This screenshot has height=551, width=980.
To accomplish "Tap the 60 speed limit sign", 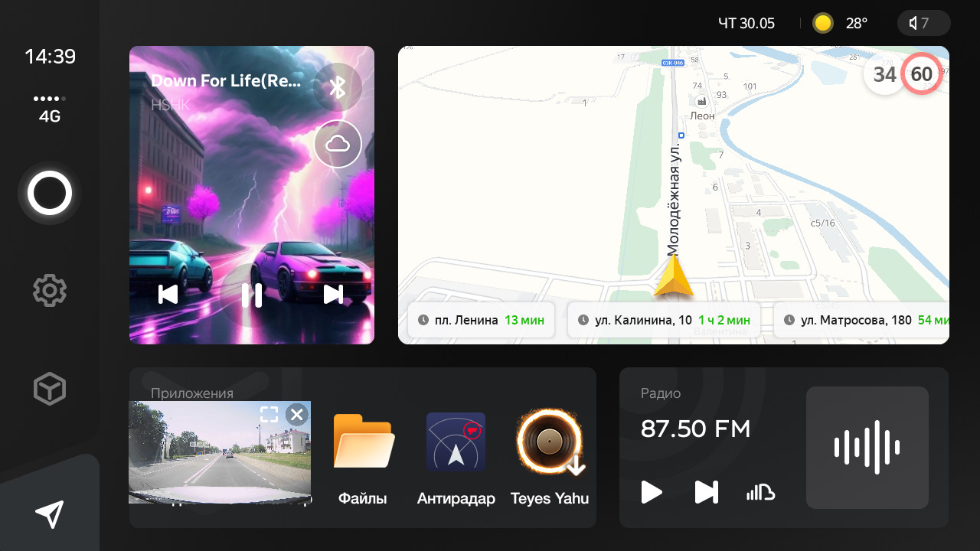I will tap(922, 74).
